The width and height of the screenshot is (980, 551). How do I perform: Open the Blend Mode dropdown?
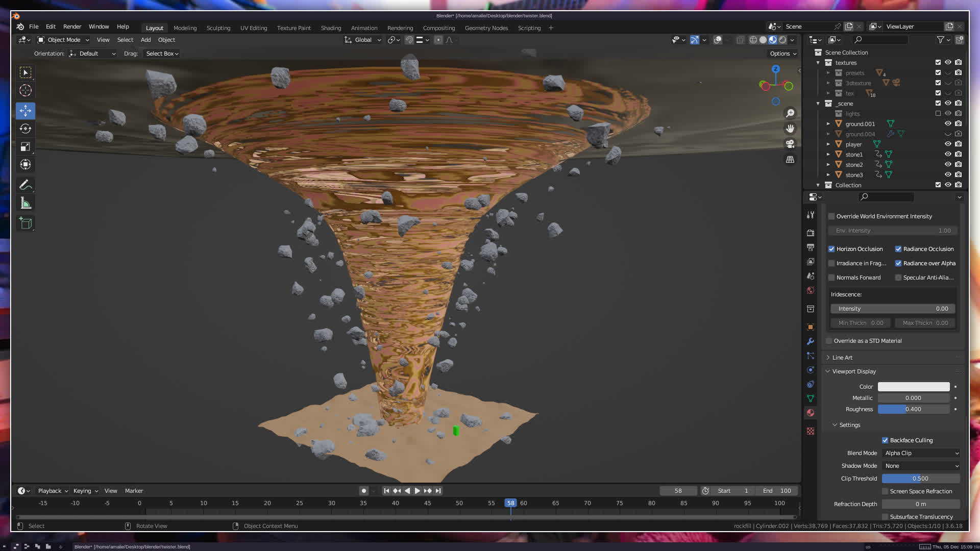[x=921, y=453]
